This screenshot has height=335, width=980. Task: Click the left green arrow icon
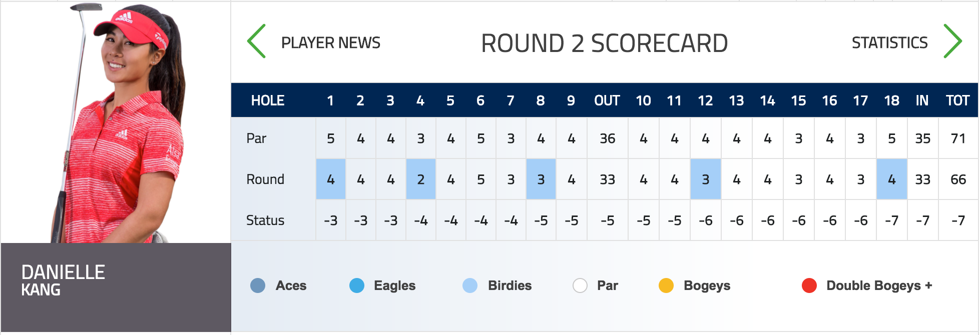[256, 41]
